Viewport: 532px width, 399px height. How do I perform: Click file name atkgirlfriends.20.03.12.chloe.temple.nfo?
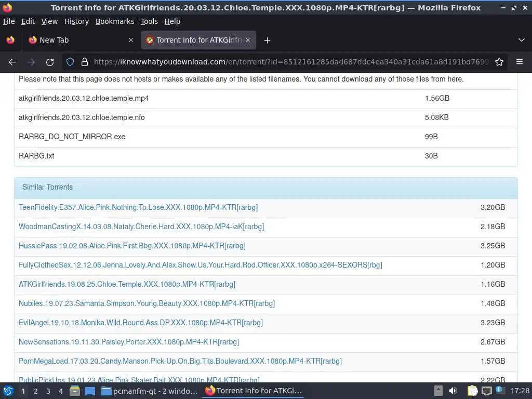[x=82, y=117]
